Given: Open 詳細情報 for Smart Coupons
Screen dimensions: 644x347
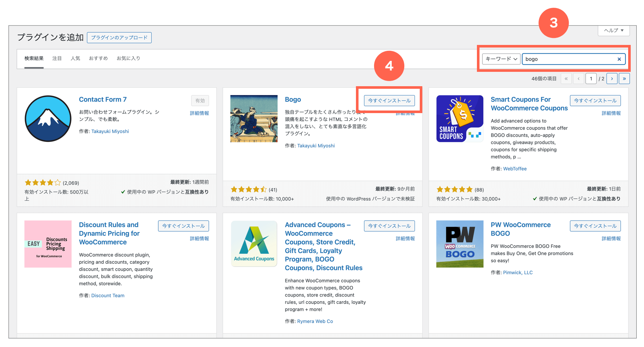Looking at the screenshot, I should [x=611, y=113].
